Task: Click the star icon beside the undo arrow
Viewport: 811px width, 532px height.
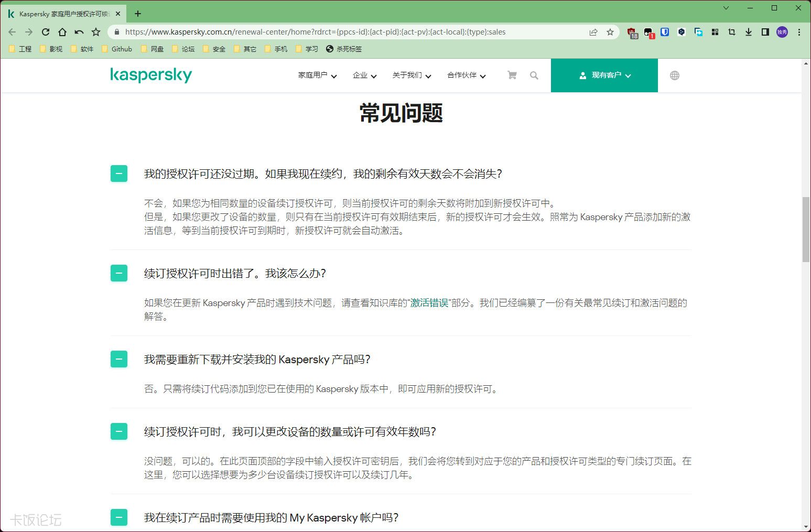Action: (96, 32)
